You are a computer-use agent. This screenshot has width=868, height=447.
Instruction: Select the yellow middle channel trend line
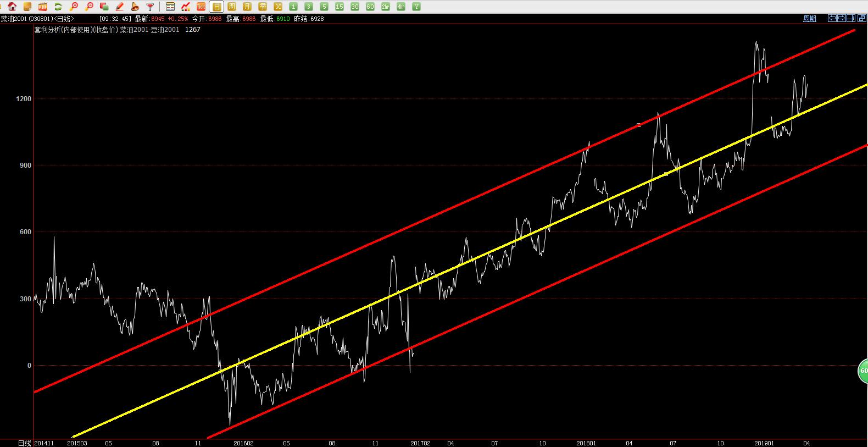(470, 261)
